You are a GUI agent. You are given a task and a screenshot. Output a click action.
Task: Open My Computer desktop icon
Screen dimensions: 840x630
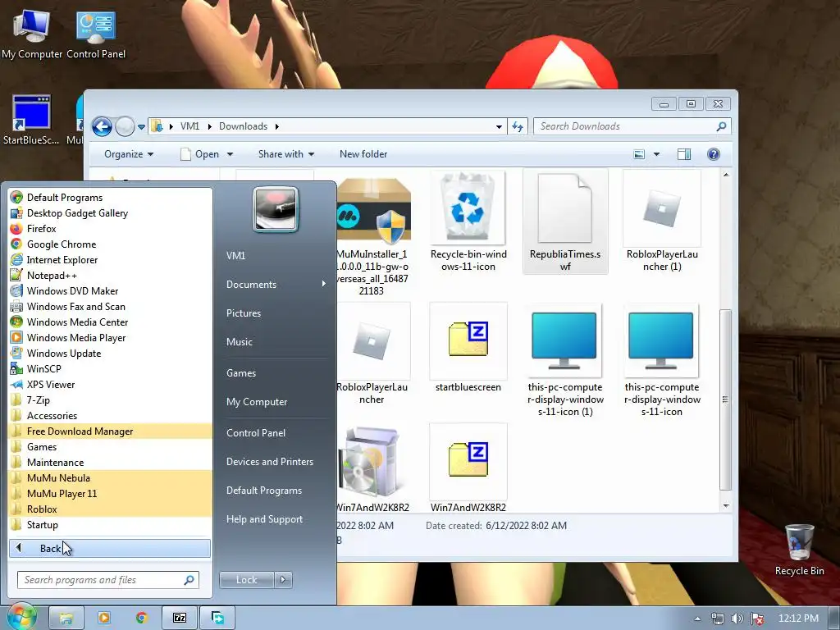[x=32, y=34]
